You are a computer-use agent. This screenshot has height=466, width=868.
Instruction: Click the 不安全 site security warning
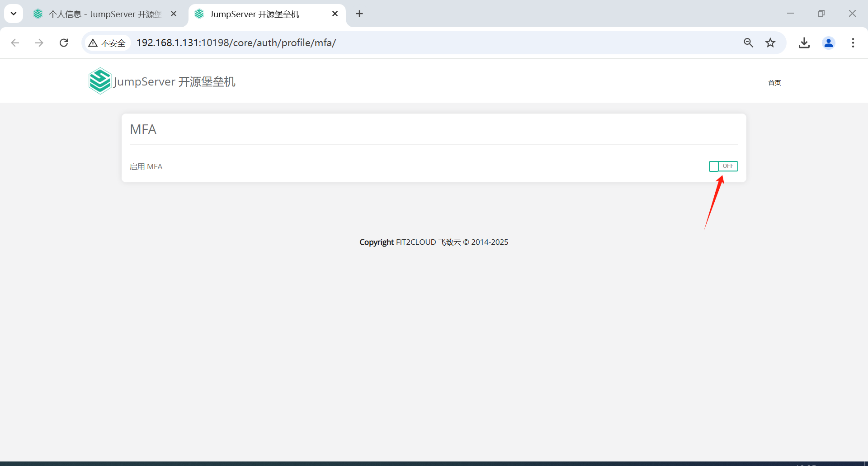[108, 43]
